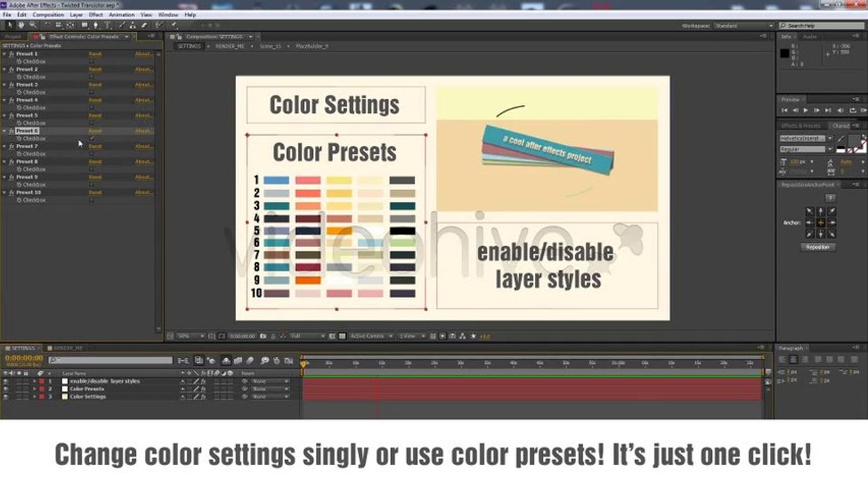Step to next frame in Preview panel
The width and height of the screenshot is (868, 489).
(x=816, y=110)
